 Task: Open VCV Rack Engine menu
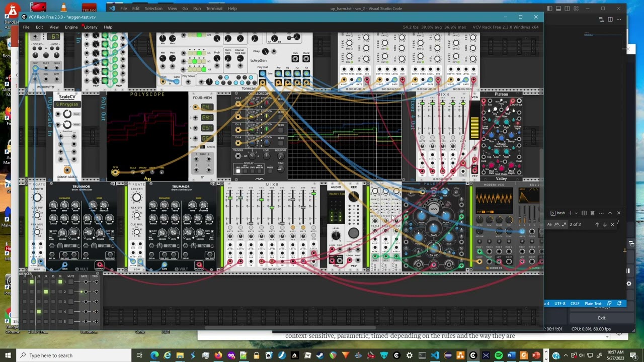(x=71, y=27)
